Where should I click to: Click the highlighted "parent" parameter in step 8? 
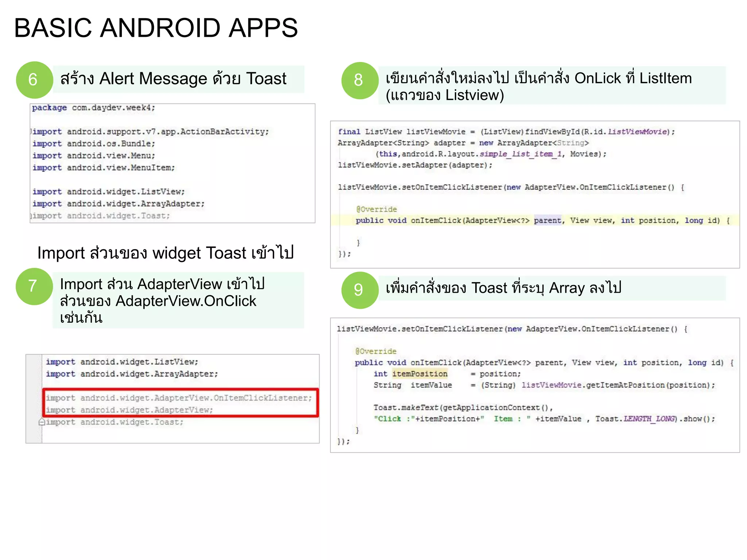click(x=547, y=220)
